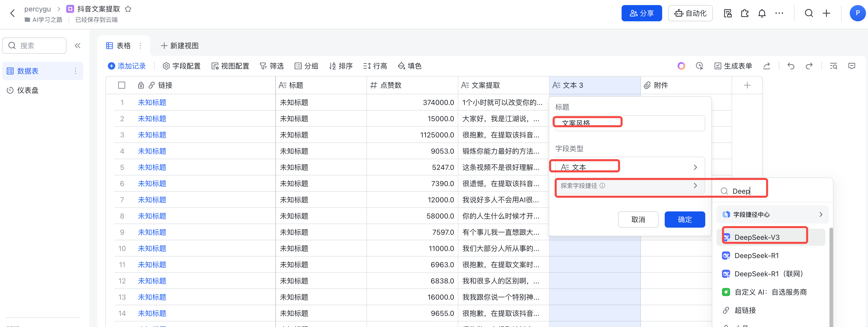Focus the sidebar 搜索 search field
The image size is (868, 327).
pos(34,45)
